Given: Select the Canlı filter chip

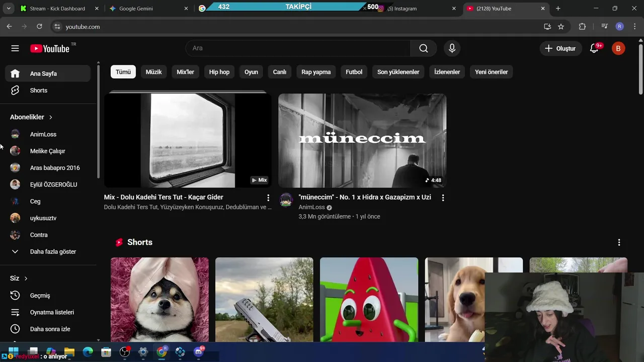Looking at the screenshot, I should point(280,72).
